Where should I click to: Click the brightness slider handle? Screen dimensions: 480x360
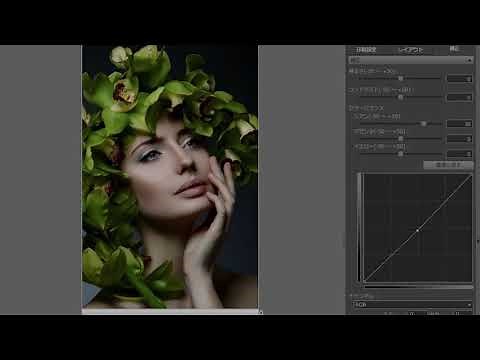[x=401, y=78]
